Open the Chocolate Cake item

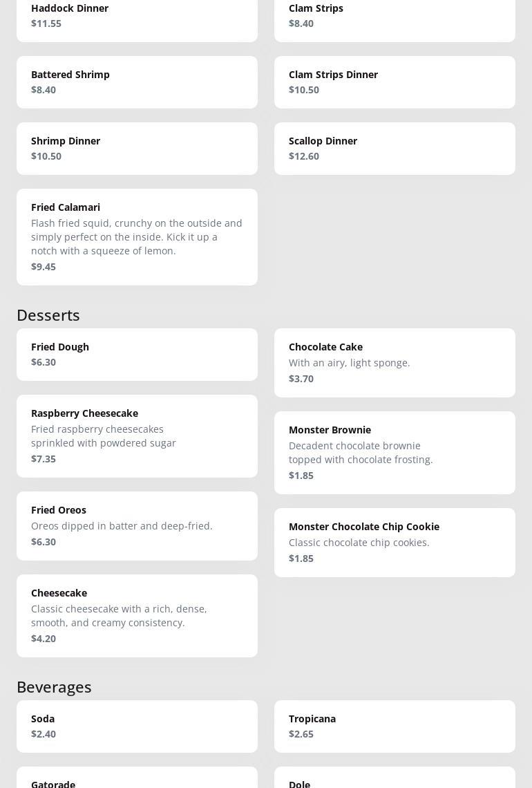click(x=395, y=363)
